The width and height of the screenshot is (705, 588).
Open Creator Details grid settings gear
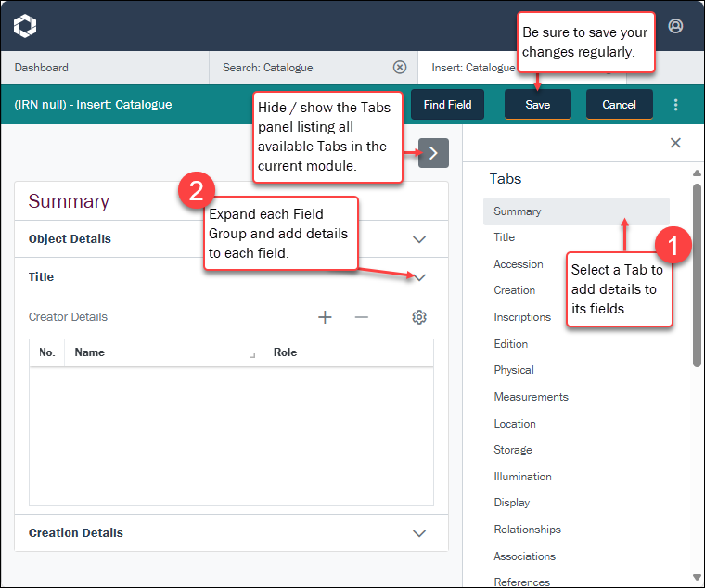point(419,317)
